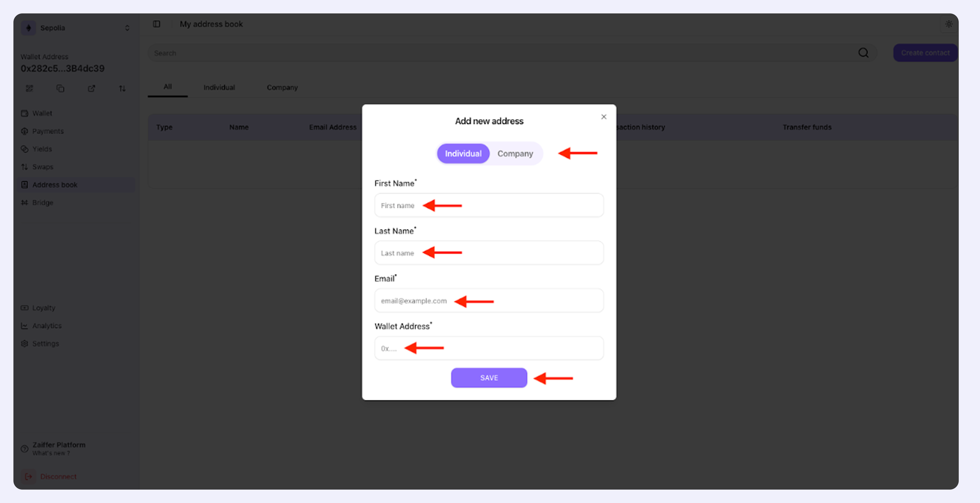The image size is (980, 503).
Task: Switch to Company contact type
Action: 515,154
